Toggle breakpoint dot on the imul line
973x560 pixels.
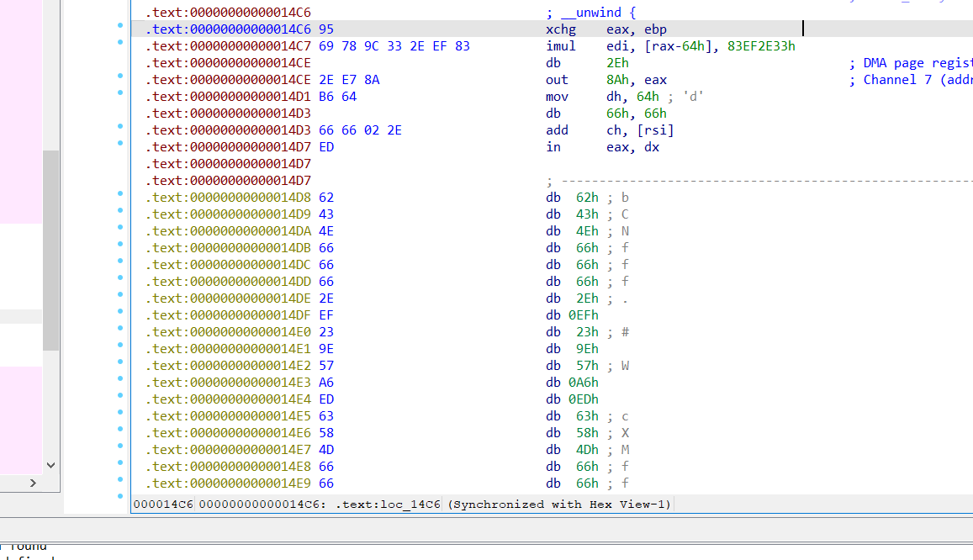[x=121, y=46]
